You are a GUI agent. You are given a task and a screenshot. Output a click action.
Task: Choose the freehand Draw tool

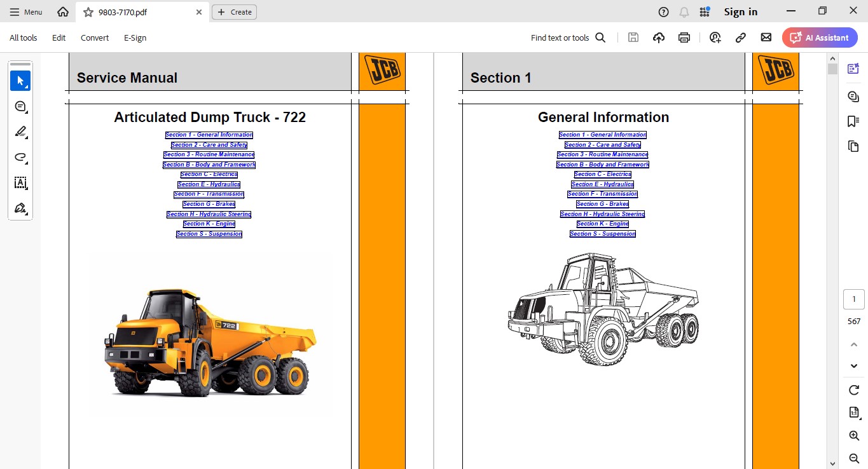20,157
